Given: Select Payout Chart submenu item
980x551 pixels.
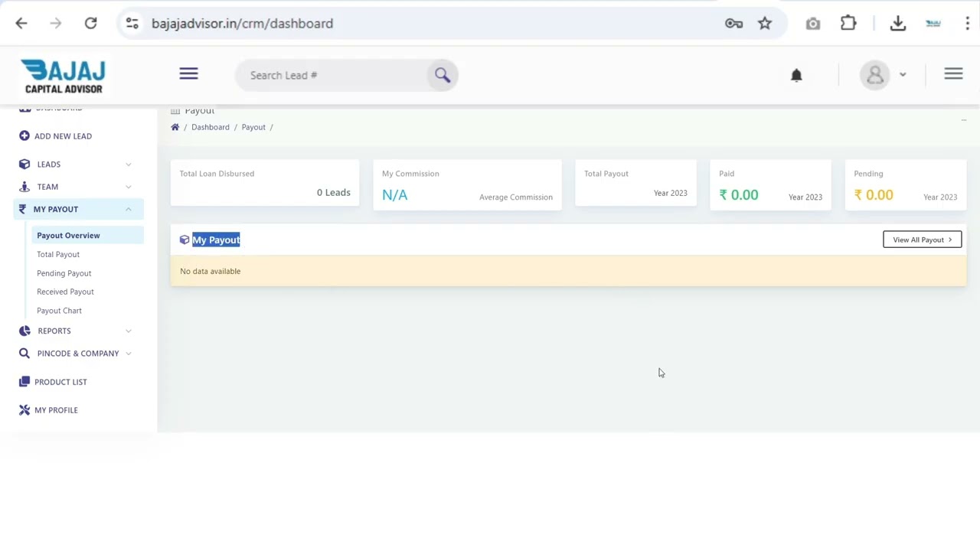Looking at the screenshot, I should pos(59,311).
